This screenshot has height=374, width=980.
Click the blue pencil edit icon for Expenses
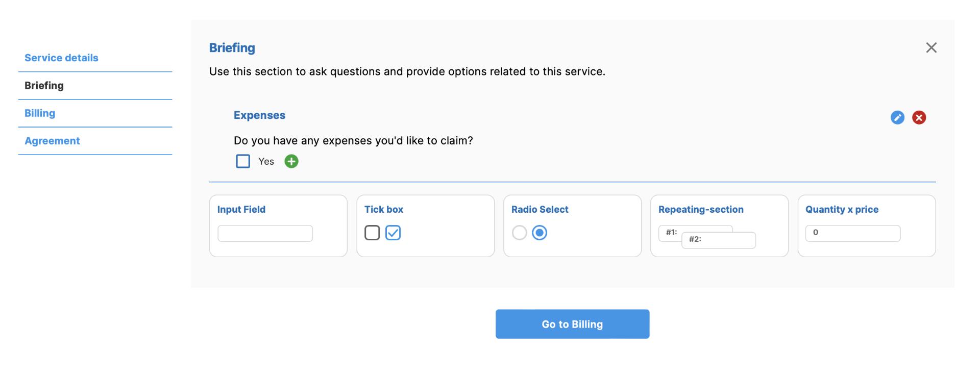[897, 117]
